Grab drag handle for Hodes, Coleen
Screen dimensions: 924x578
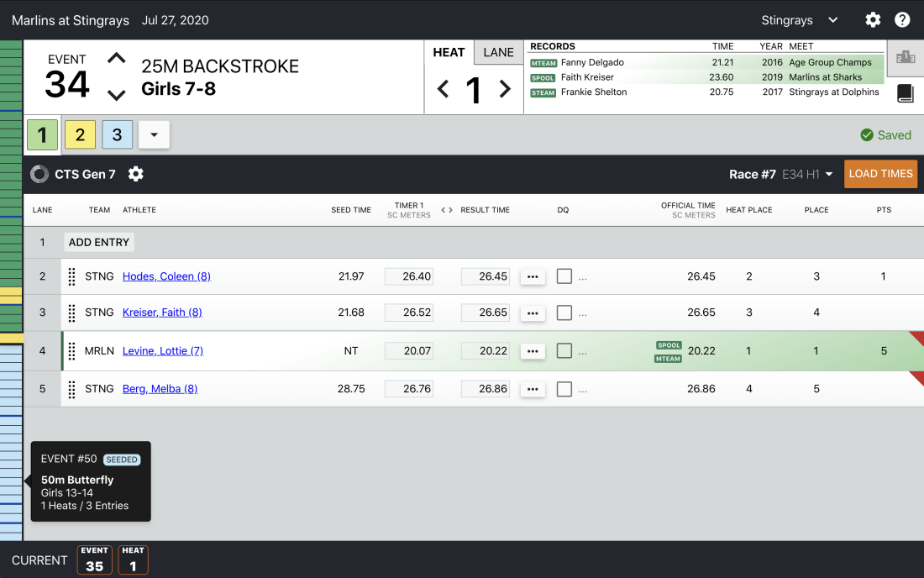point(72,276)
